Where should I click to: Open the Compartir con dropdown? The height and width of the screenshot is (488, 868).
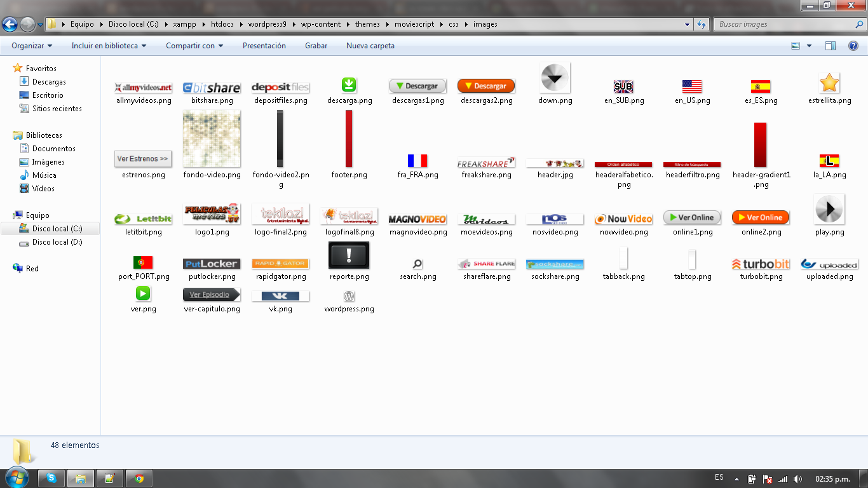pos(194,46)
